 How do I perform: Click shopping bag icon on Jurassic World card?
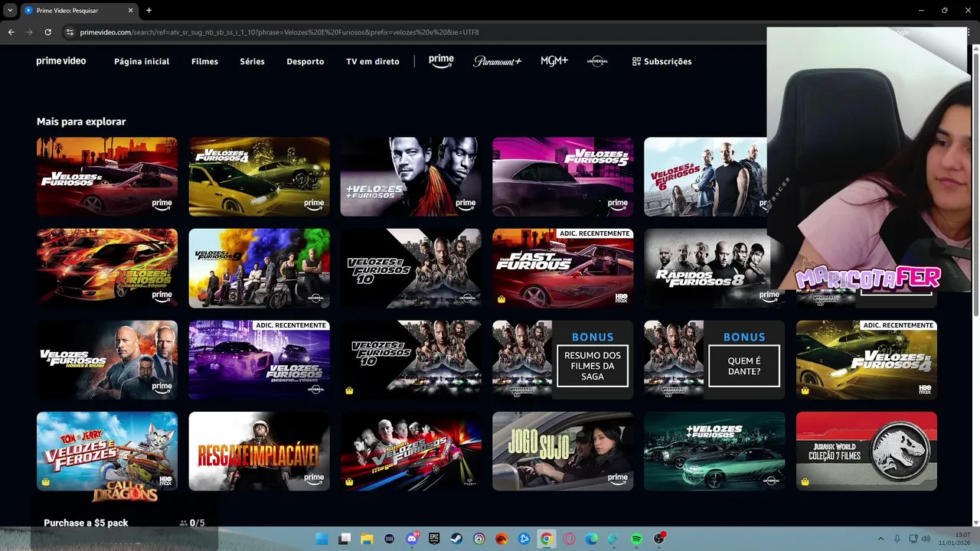point(805,482)
